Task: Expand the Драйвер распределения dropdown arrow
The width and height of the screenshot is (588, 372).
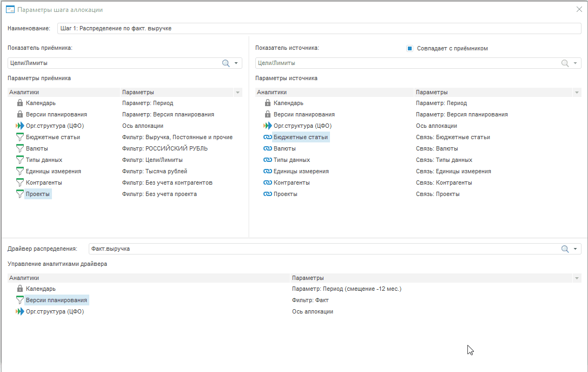Action: click(x=575, y=249)
